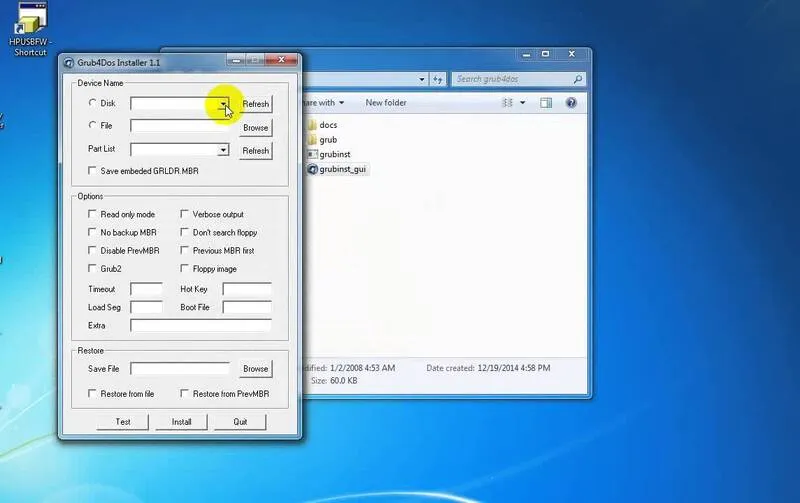800x503 pixels.
Task: Click the Hot Key input field
Action: click(x=247, y=289)
